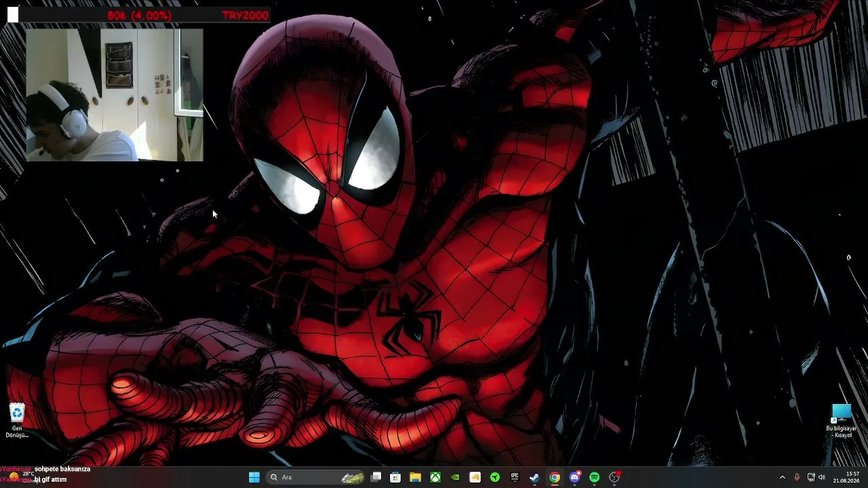Open the orange-logo app on the taskbar
The height and width of the screenshot is (488, 868).
click(475, 477)
